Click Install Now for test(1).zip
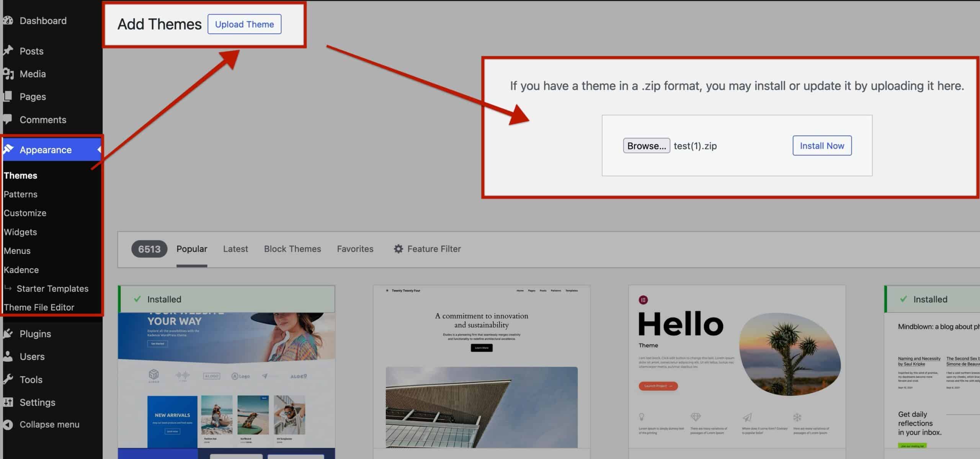The width and height of the screenshot is (980, 459). coord(822,146)
